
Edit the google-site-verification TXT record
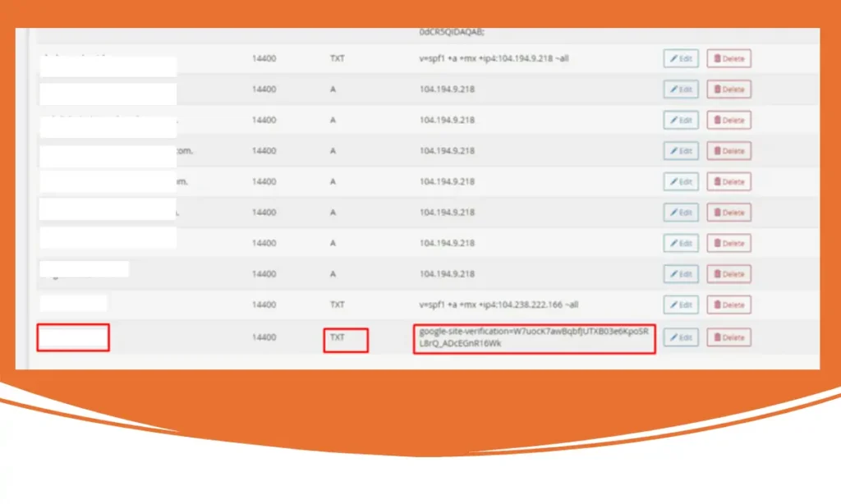click(x=681, y=337)
